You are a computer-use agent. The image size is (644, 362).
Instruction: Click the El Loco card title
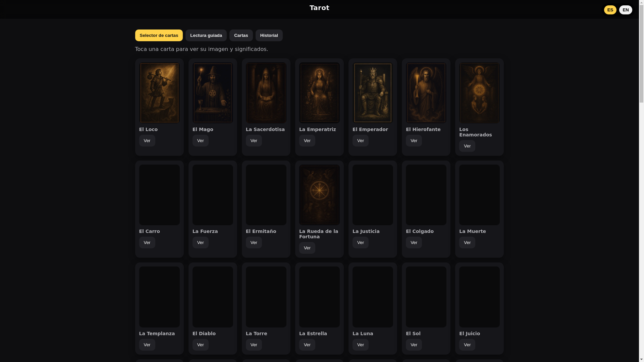coord(148,129)
